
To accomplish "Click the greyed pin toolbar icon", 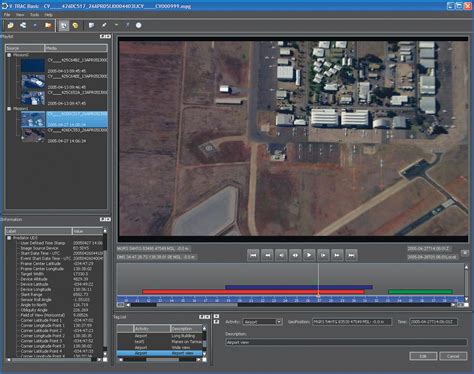I will pos(127,25).
